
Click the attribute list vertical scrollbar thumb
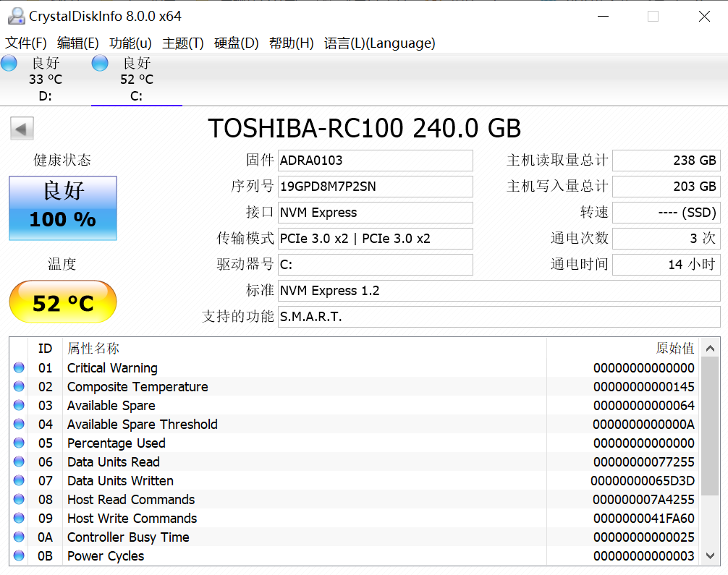pos(710,426)
